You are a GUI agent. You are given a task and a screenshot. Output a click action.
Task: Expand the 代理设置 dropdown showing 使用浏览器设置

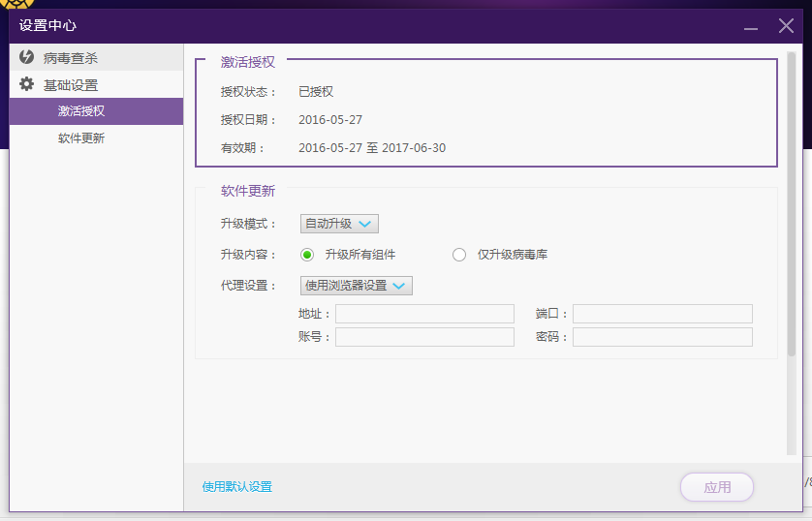pyautogui.click(x=356, y=286)
